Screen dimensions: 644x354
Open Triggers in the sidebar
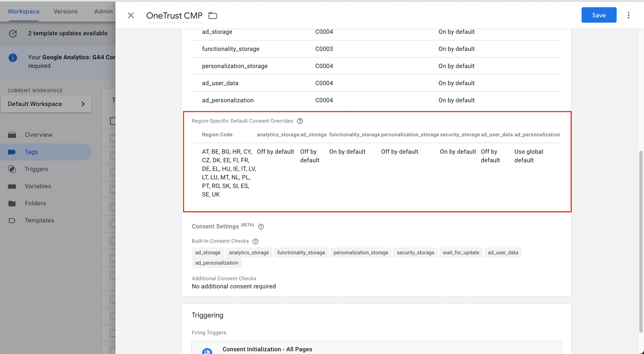coord(36,169)
